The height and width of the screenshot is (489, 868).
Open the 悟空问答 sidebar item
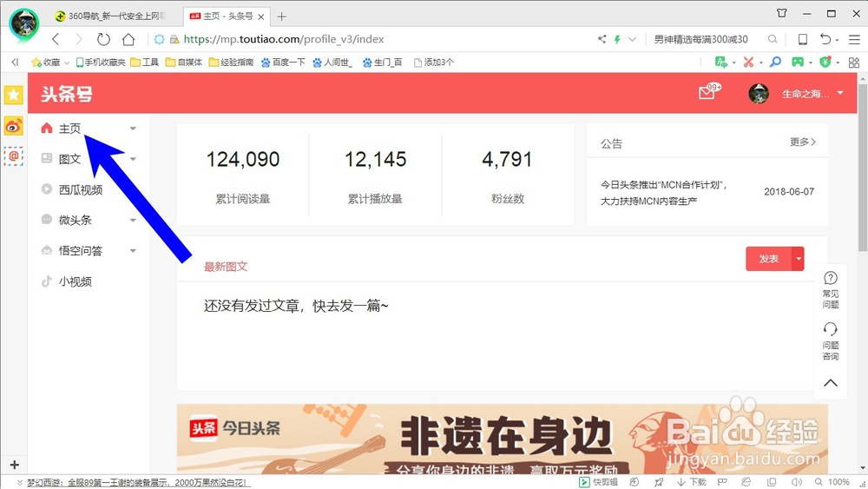click(x=80, y=251)
